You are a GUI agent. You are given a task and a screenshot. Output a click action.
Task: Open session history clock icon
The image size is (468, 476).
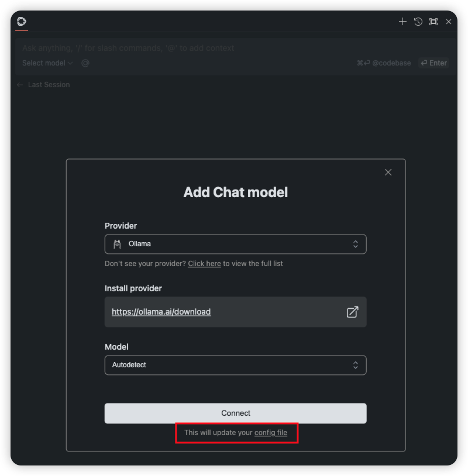[x=418, y=22]
